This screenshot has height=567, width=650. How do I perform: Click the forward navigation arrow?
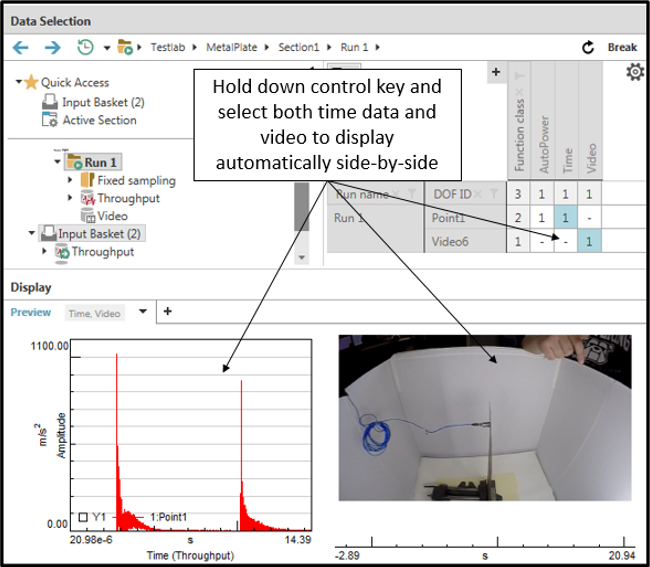click(x=52, y=47)
